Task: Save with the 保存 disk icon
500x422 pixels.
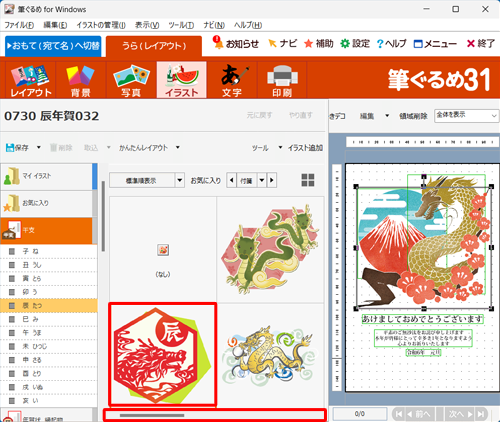Action: 17,147
